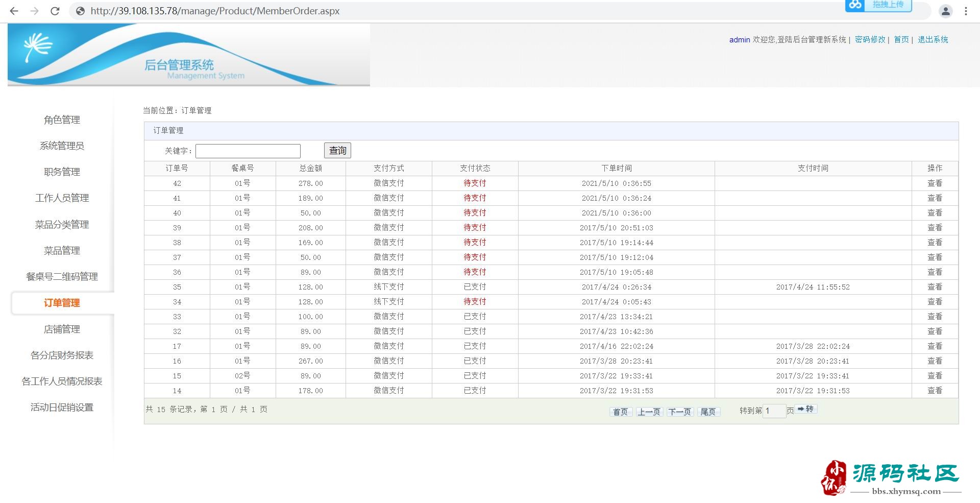This screenshot has height=503, width=980.
Task: Click the 下单时间 column header
Action: click(x=617, y=168)
